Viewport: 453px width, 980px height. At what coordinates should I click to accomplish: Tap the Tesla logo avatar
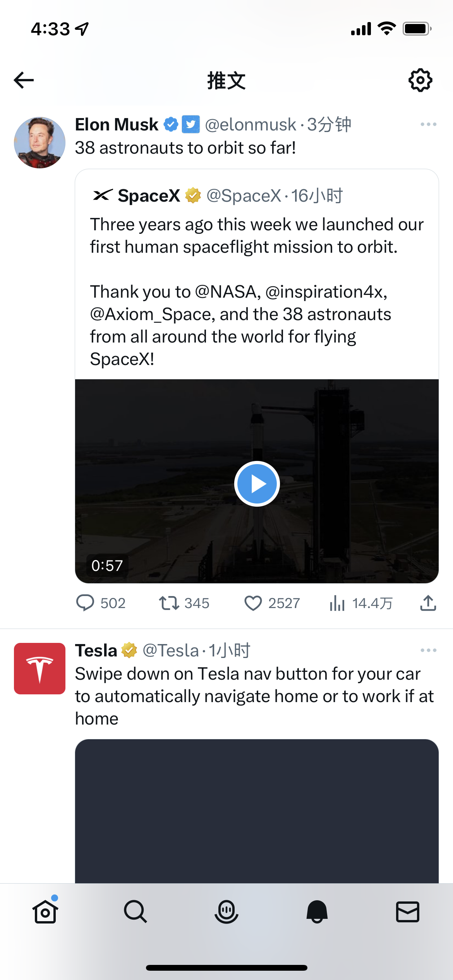tap(39, 668)
